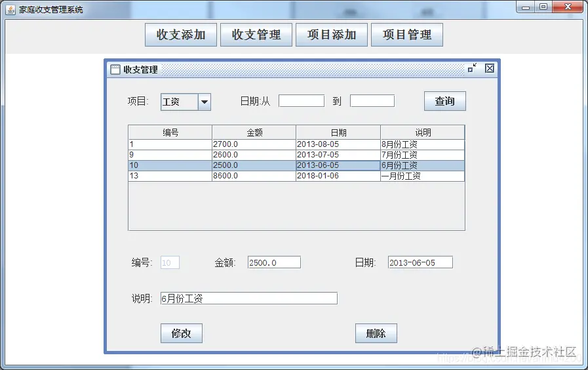Viewport: 588px width, 370px height.
Task: Open the 收支管理 toolbar button
Action: [256, 35]
